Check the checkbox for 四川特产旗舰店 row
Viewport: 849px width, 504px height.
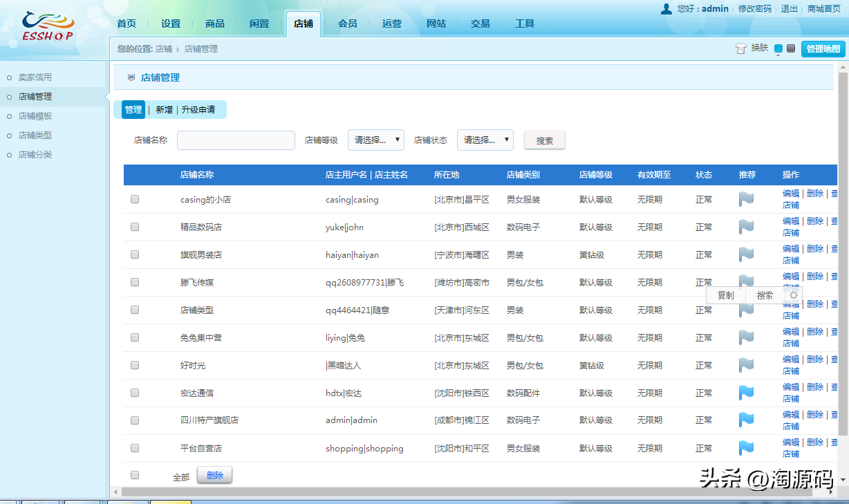pos(134,420)
